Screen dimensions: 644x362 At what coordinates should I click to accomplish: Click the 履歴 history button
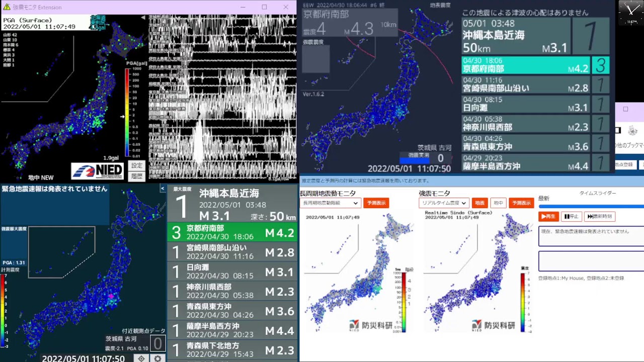click(137, 176)
